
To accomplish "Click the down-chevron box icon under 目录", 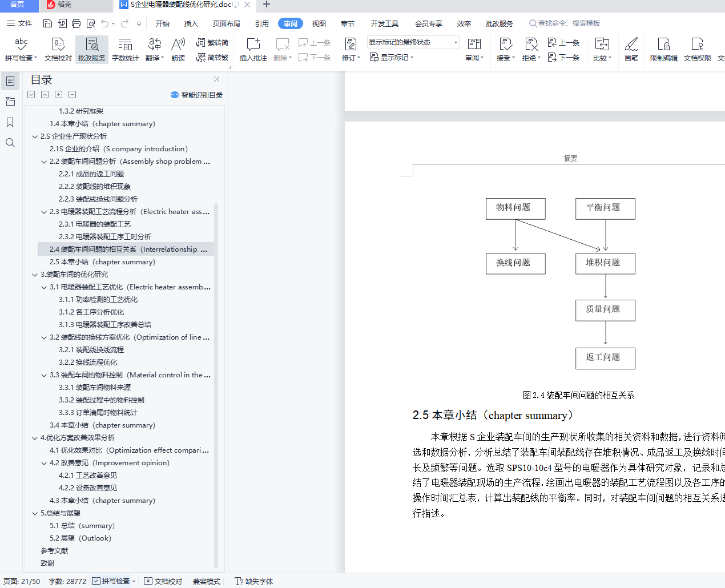I will [x=31, y=95].
